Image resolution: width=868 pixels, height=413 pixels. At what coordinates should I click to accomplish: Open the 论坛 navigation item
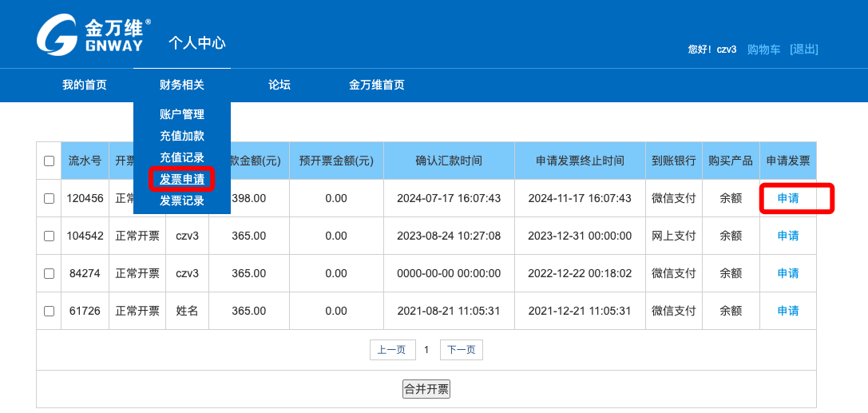click(279, 85)
